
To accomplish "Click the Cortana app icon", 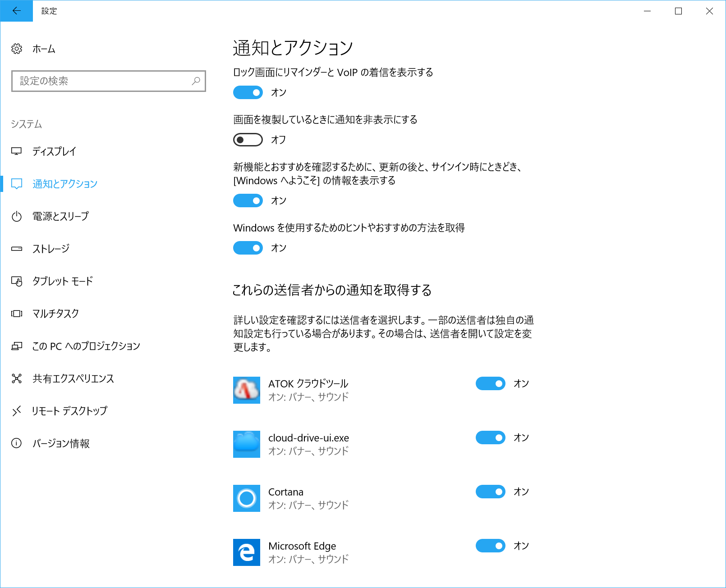I will coord(246,498).
